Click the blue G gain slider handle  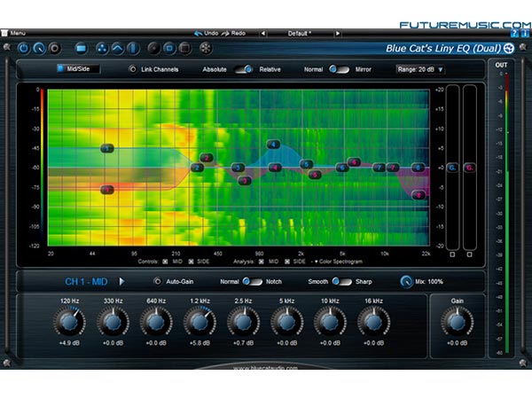click(452, 168)
